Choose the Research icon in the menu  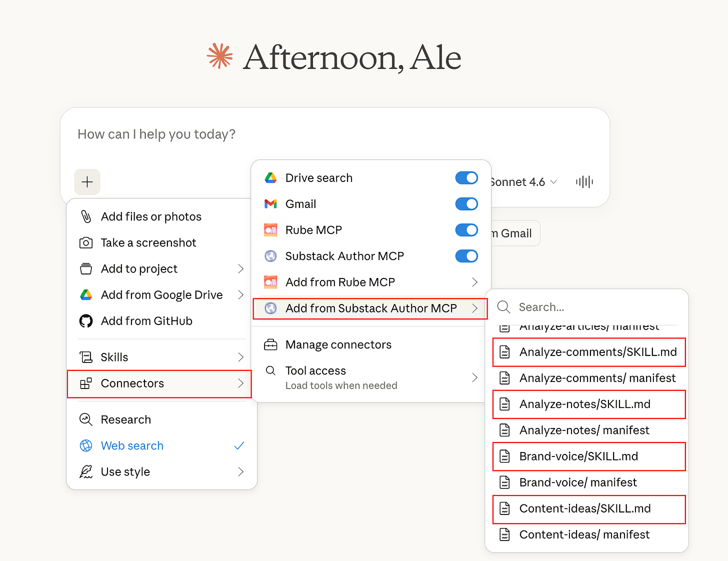[x=86, y=419]
